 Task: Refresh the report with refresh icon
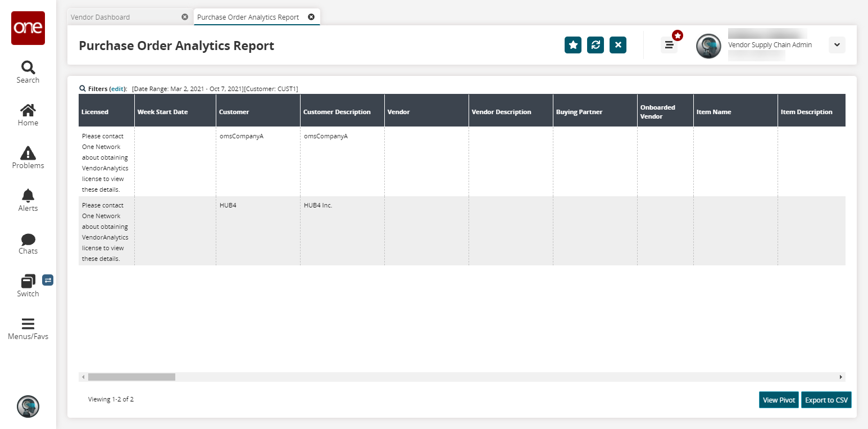click(595, 45)
